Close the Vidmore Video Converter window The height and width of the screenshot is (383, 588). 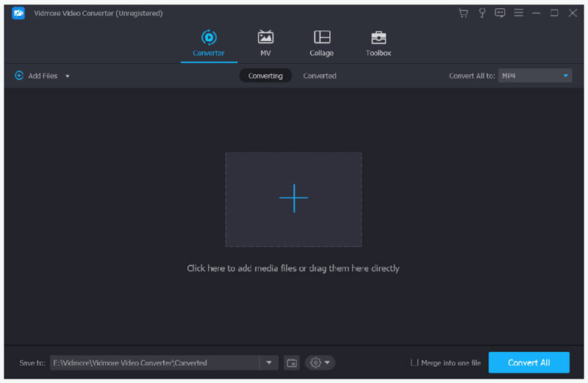573,13
